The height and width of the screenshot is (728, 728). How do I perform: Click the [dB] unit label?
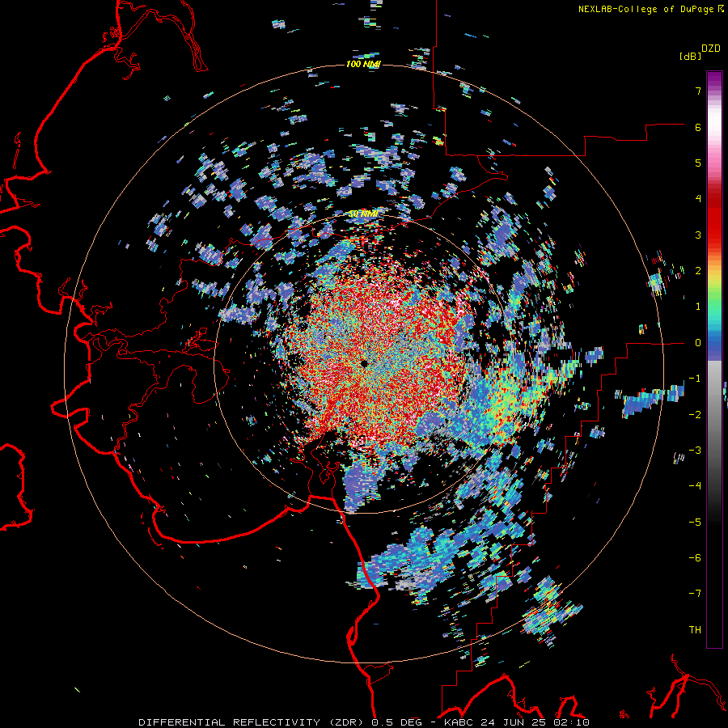[690, 56]
